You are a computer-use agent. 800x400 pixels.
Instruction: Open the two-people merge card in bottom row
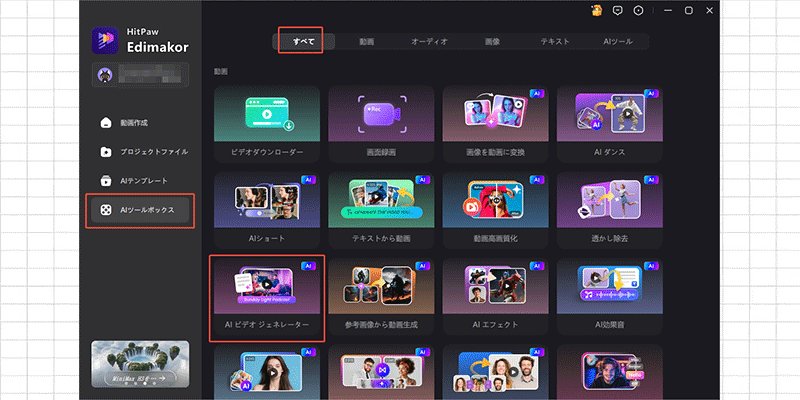381,371
